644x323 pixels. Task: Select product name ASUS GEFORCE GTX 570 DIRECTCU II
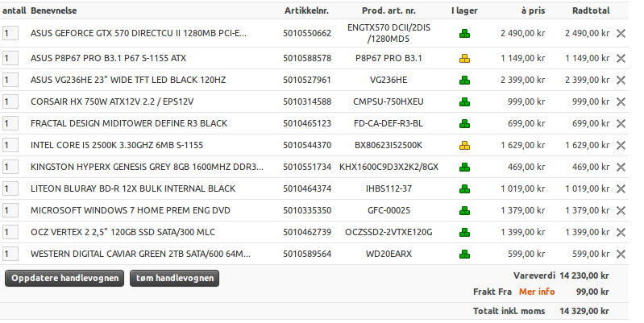point(139,33)
